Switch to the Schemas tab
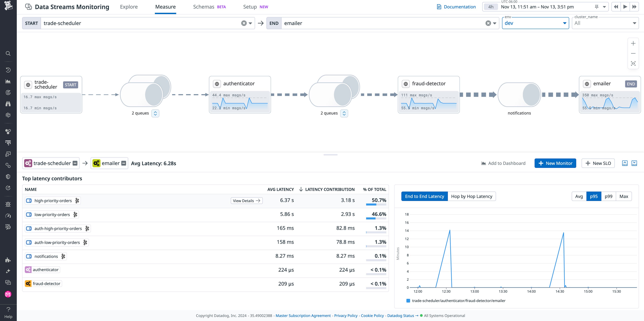This screenshot has height=321, width=644. pos(204,7)
